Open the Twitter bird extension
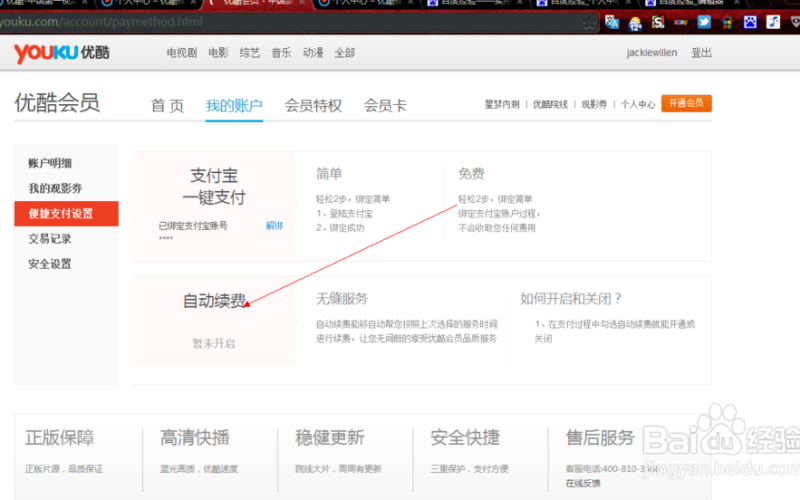Screen dimensions: 800x500 tap(704, 22)
